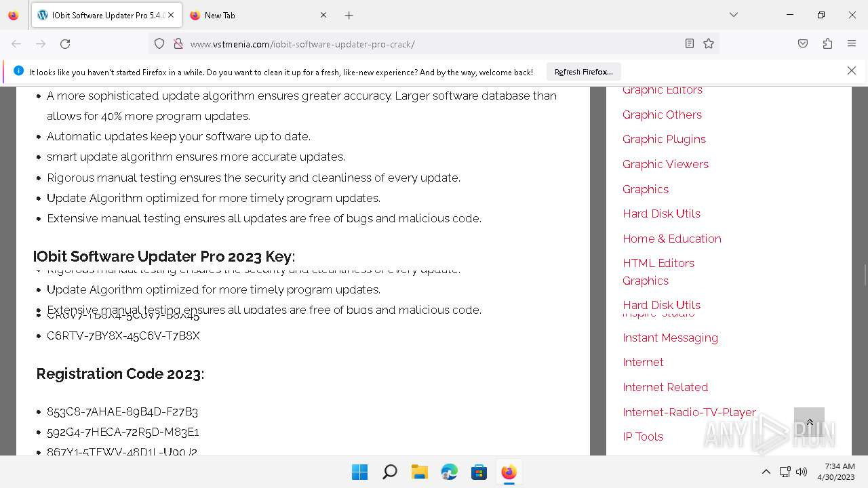Expand the list all tabs dropdown
Image resolution: width=868 pixels, height=488 pixels.
click(x=733, y=15)
